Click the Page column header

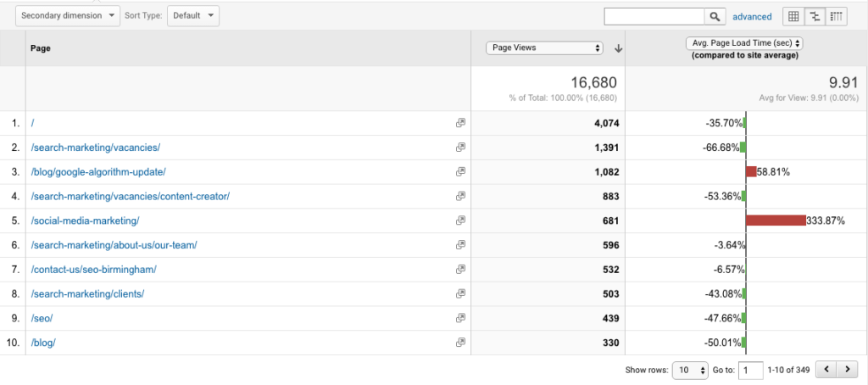coord(41,48)
